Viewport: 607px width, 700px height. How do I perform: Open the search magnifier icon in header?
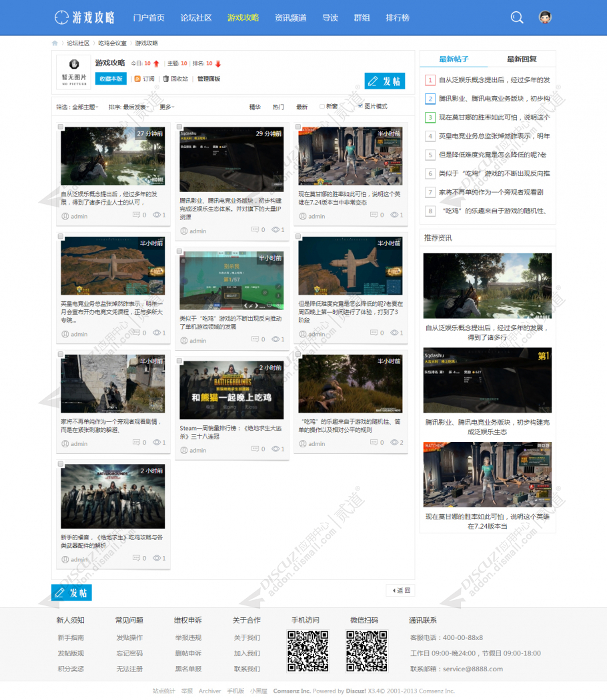pyautogui.click(x=517, y=17)
